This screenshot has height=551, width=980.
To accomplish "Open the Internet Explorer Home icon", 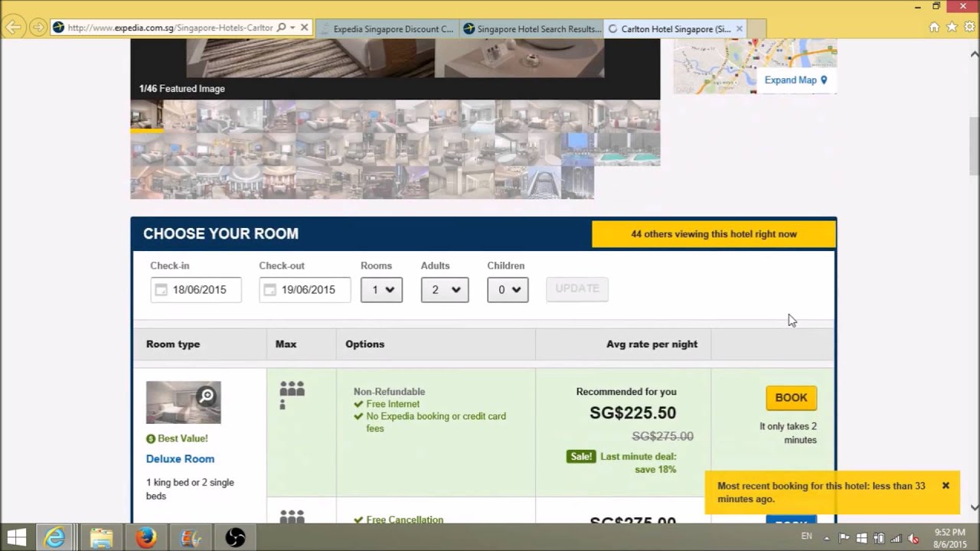I will pyautogui.click(x=934, y=28).
